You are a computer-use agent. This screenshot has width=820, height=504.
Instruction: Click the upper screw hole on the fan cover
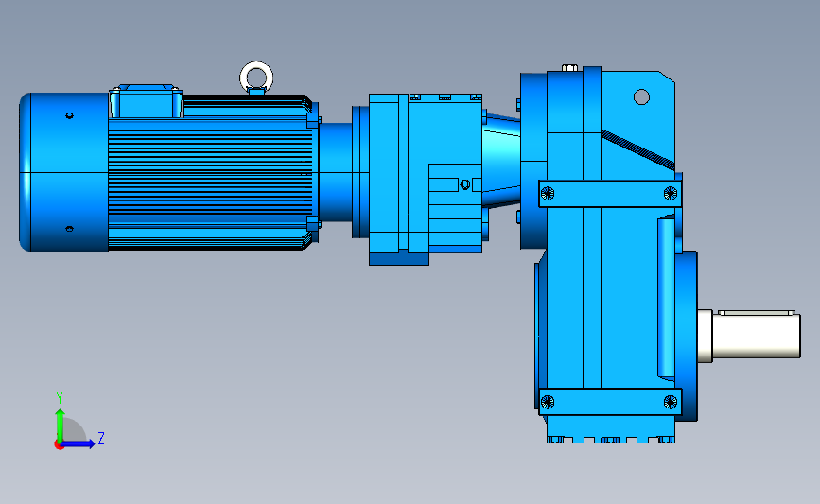(70, 115)
